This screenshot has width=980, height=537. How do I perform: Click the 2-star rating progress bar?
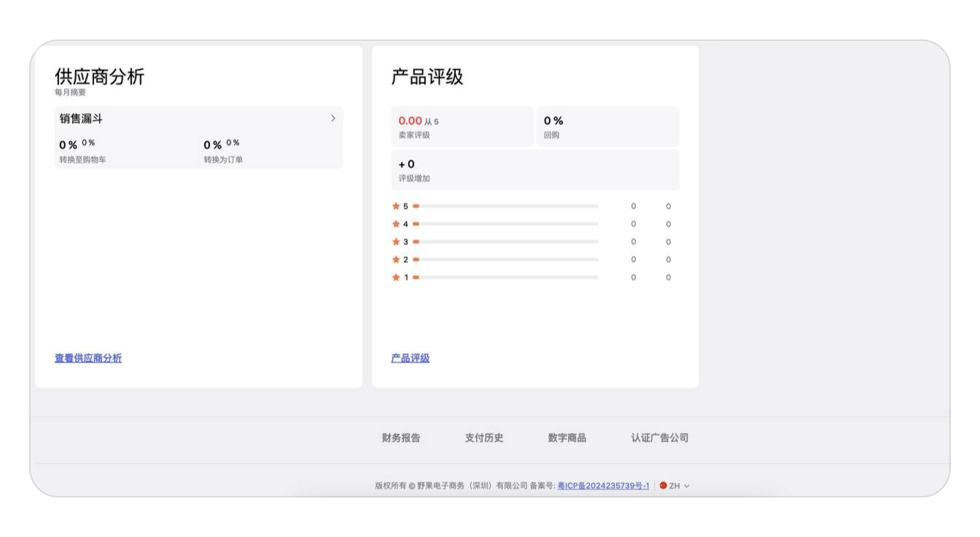point(505,260)
